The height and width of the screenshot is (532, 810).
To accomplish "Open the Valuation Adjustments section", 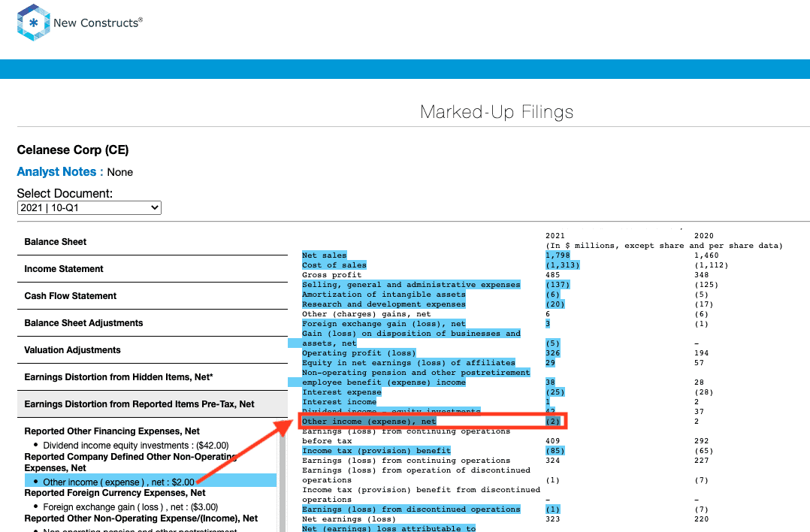I will [153, 349].
